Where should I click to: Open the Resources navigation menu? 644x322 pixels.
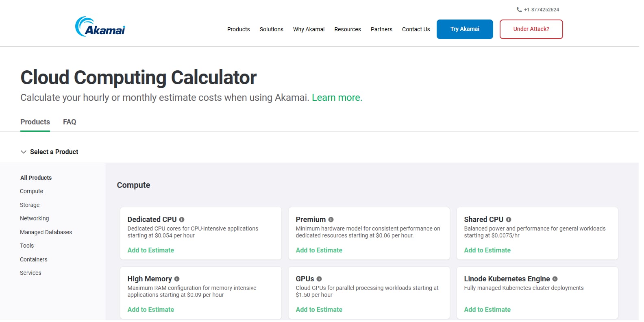347,29
